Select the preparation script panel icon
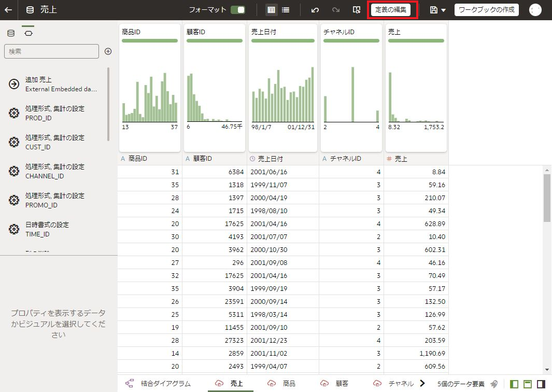The width and height of the screenshot is (552, 392). coord(29,33)
